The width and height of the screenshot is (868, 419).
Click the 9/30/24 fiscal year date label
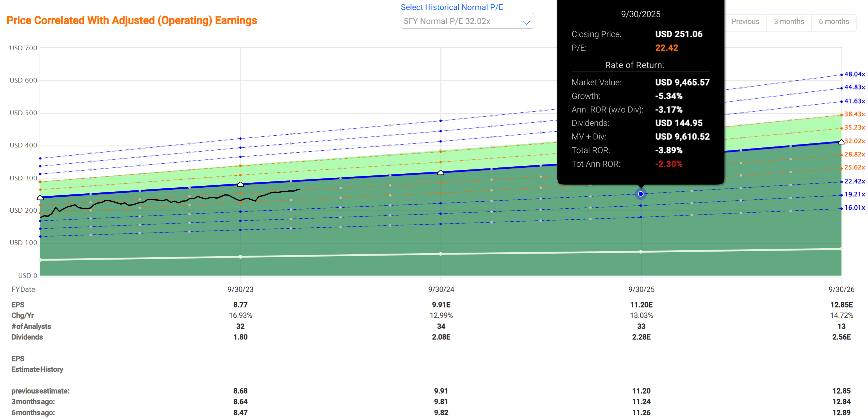click(441, 289)
